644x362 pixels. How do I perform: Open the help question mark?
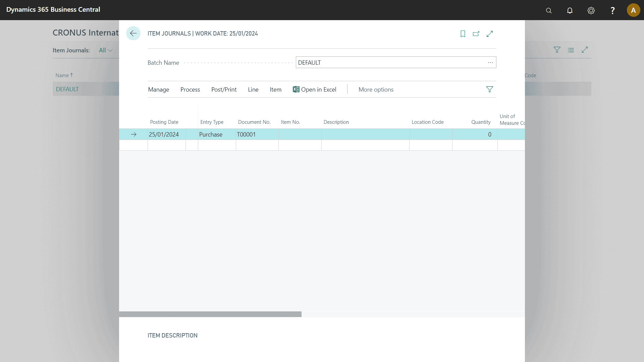(612, 10)
